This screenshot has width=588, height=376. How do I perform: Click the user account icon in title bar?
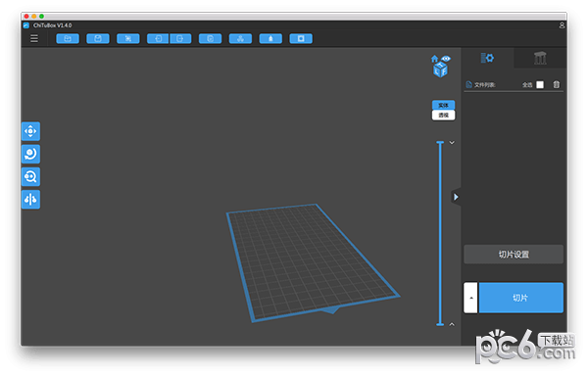[562, 25]
